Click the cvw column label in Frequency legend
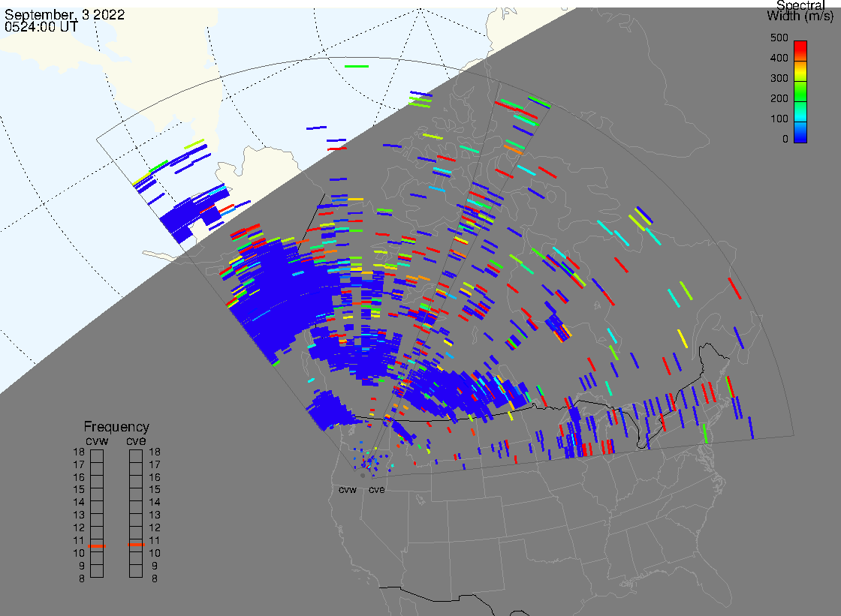 point(97,441)
